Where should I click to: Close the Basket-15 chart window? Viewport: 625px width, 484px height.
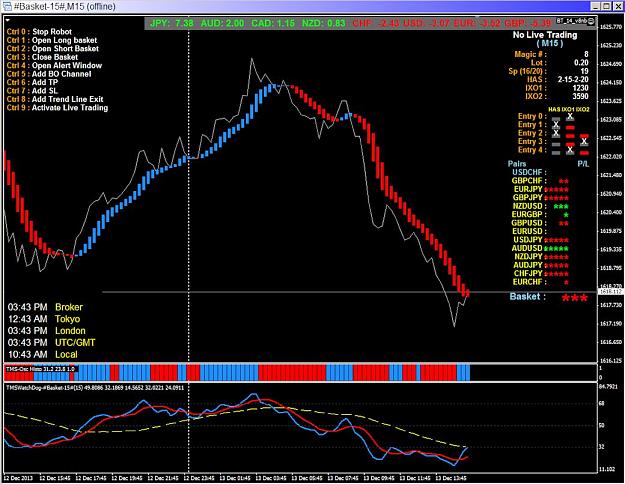pyautogui.click(x=617, y=6)
